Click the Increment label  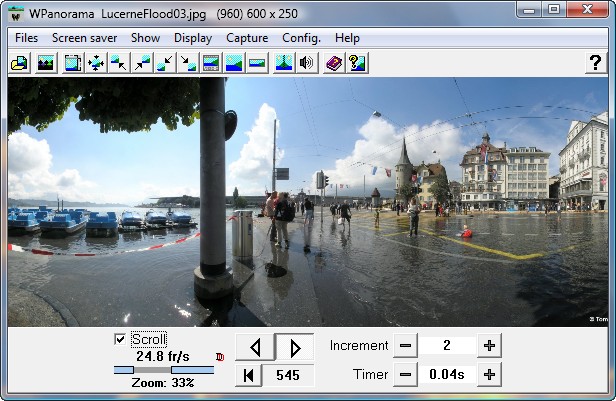click(x=359, y=346)
